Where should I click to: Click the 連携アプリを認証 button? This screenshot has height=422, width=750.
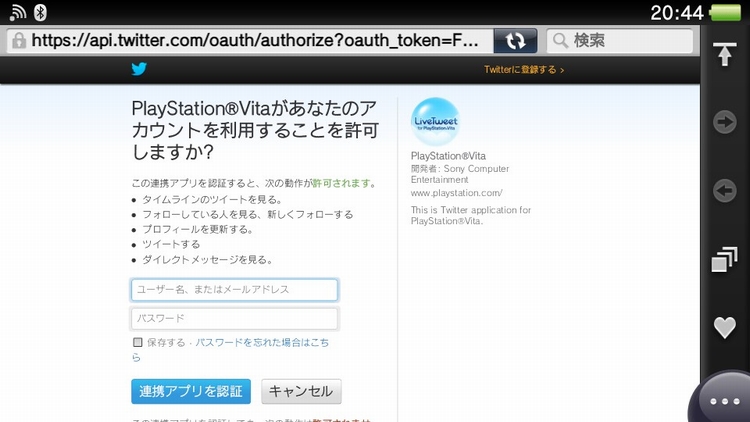coord(191,391)
